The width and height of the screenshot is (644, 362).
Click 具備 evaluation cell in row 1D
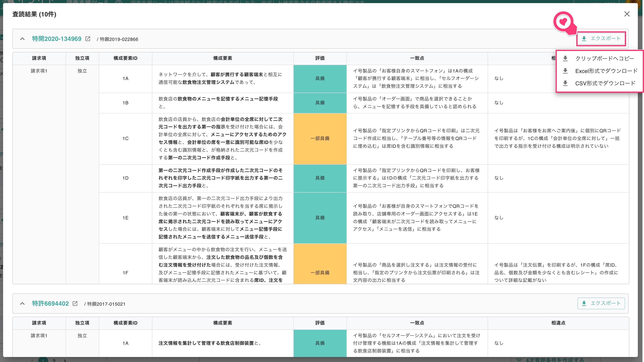(x=320, y=178)
